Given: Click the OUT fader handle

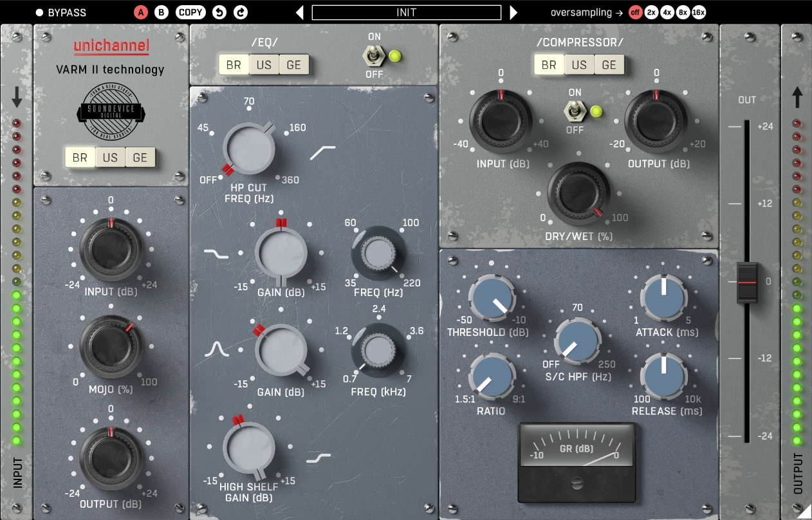Looking at the screenshot, I should tap(747, 283).
